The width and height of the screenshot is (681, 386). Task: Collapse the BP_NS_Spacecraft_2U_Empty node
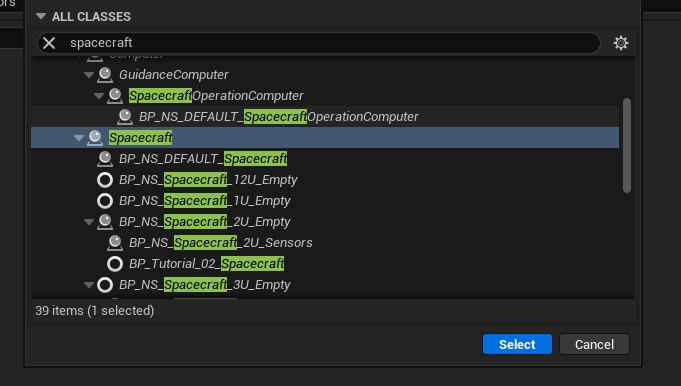tap(89, 222)
